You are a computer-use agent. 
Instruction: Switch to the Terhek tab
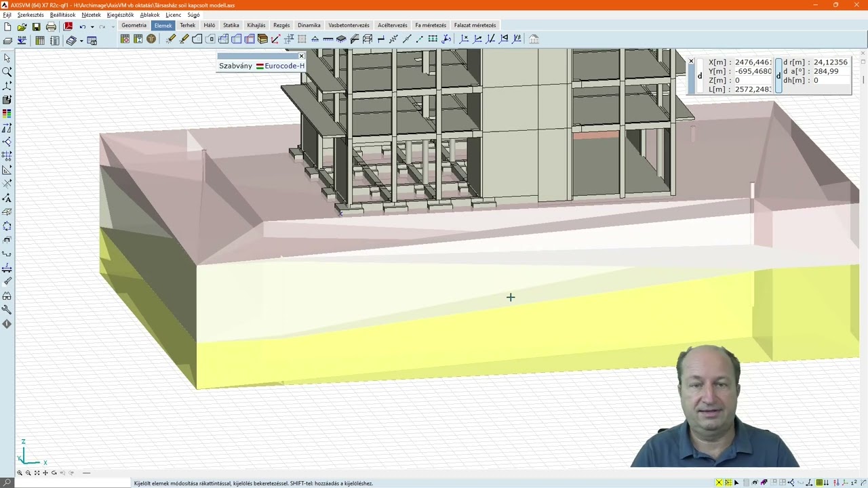[x=187, y=25]
